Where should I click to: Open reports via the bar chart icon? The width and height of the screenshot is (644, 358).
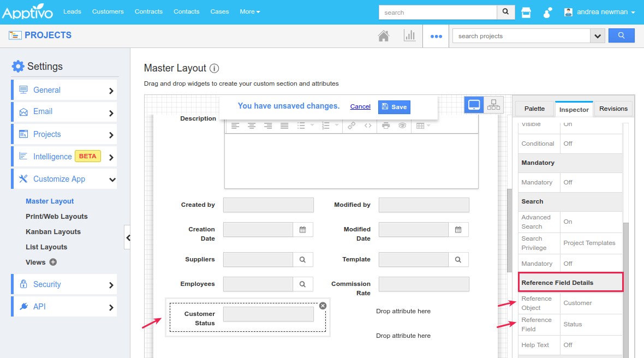tap(410, 35)
